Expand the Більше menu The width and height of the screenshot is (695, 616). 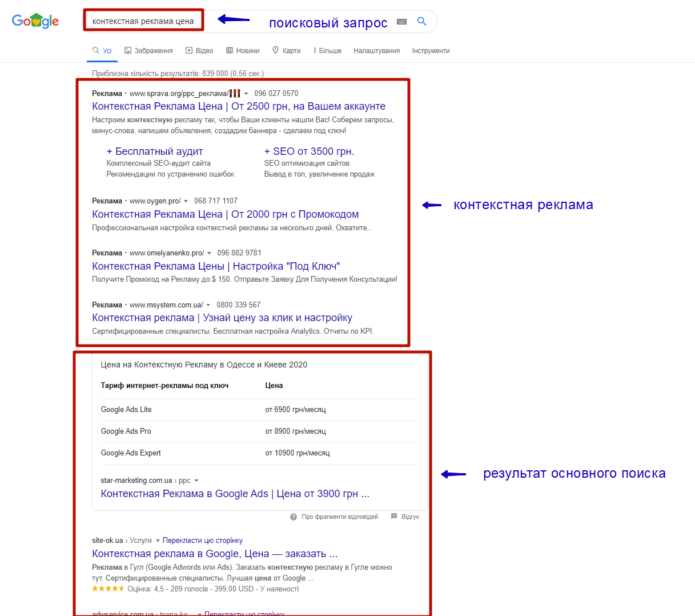327,51
